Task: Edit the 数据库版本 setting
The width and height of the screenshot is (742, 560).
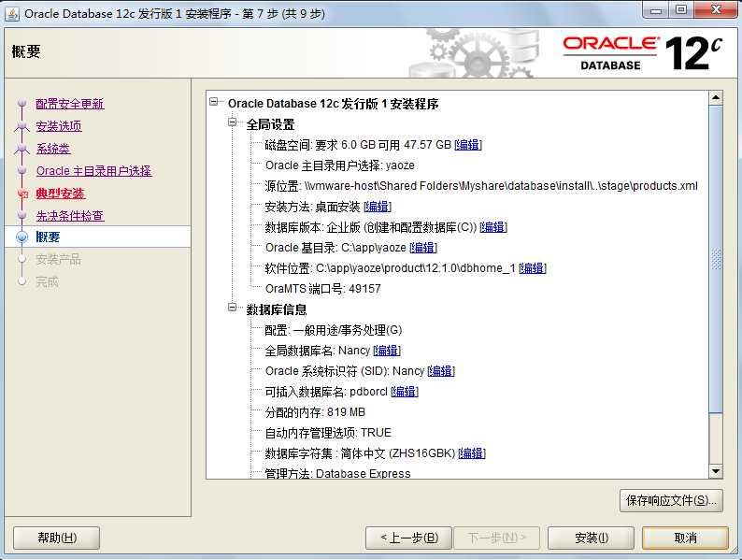Action: (x=493, y=227)
